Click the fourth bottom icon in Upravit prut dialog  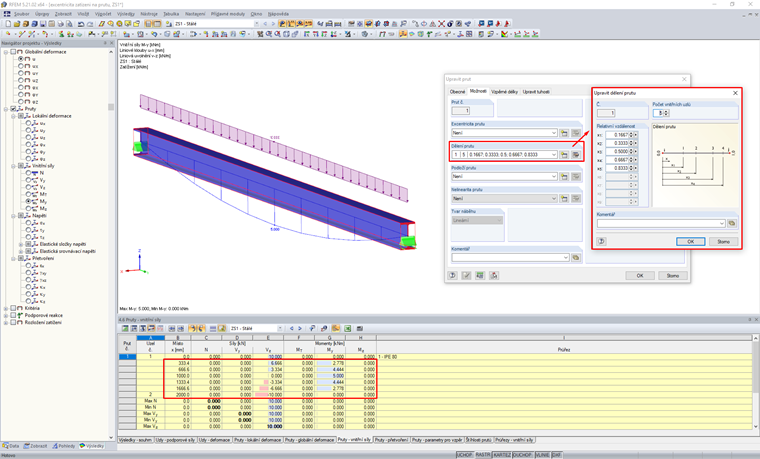pyautogui.click(x=494, y=275)
